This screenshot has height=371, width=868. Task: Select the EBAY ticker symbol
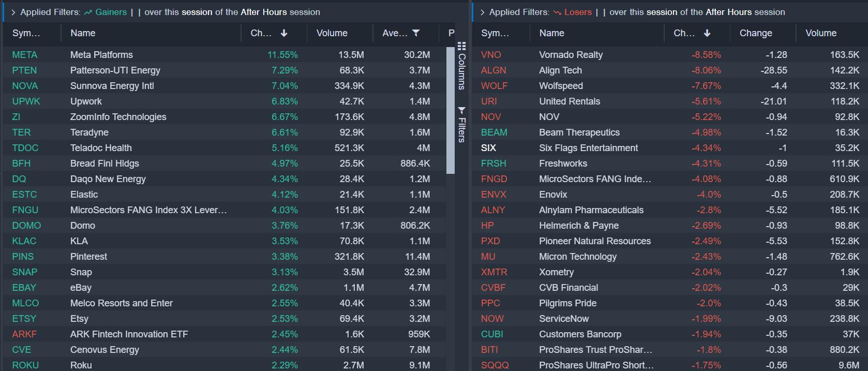pos(24,288)
